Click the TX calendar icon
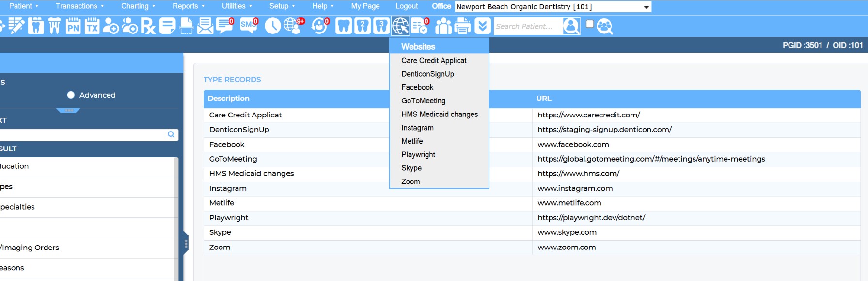 (x=92, y=26)
